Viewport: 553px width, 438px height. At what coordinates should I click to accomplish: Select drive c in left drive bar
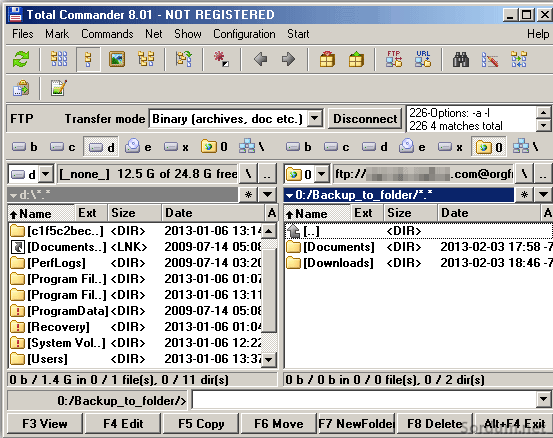[x=62, y=147]
